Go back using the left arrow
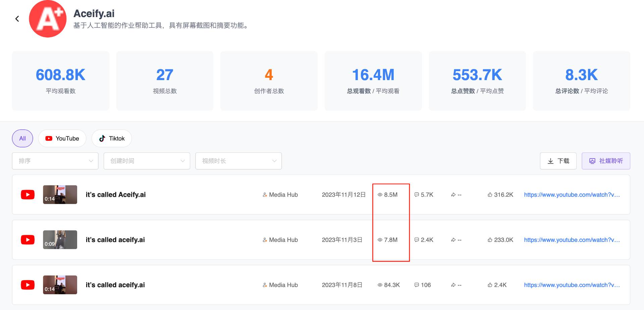Screen dimensions: 644x310 tap(17, 19)
